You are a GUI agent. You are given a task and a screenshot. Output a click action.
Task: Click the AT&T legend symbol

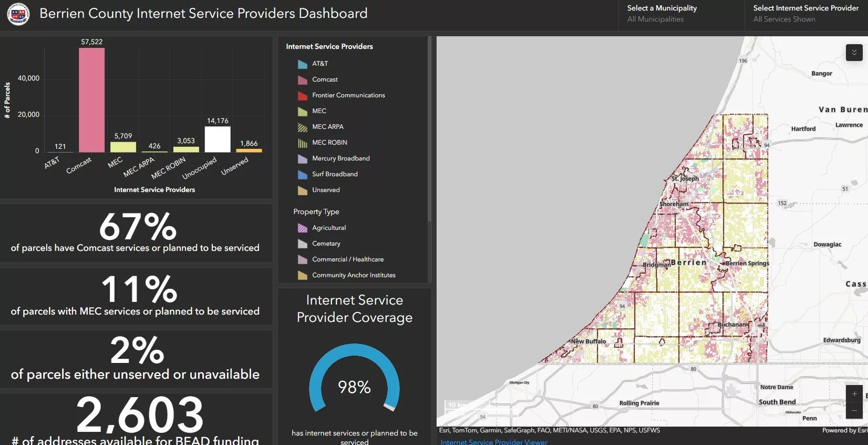[x=302, y=64]
